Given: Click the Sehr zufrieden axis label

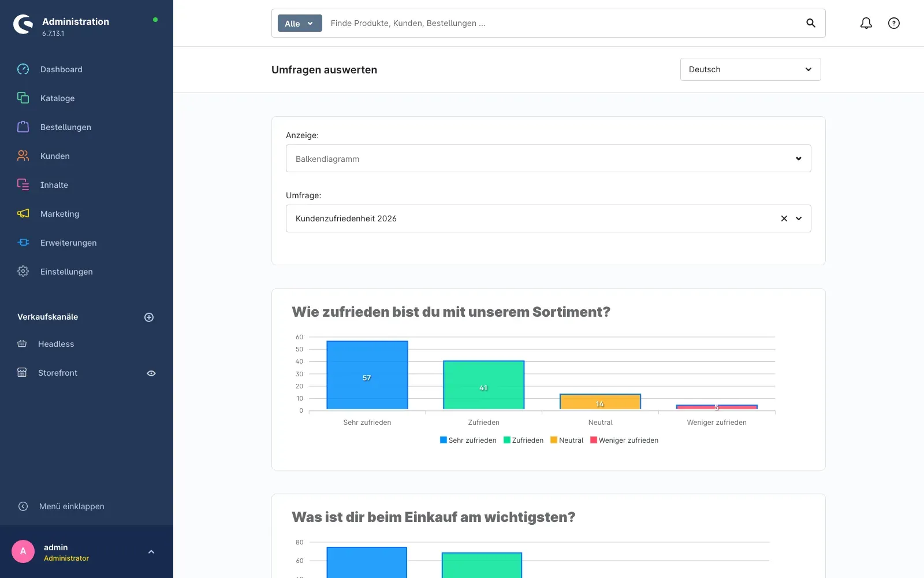Looking at the screenshot, I should [367, 423].
